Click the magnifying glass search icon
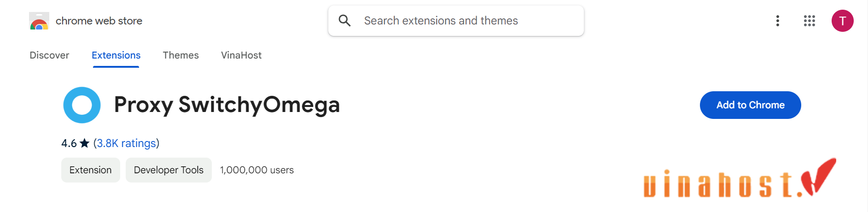 pyautogui.click(x=344, y=20)
